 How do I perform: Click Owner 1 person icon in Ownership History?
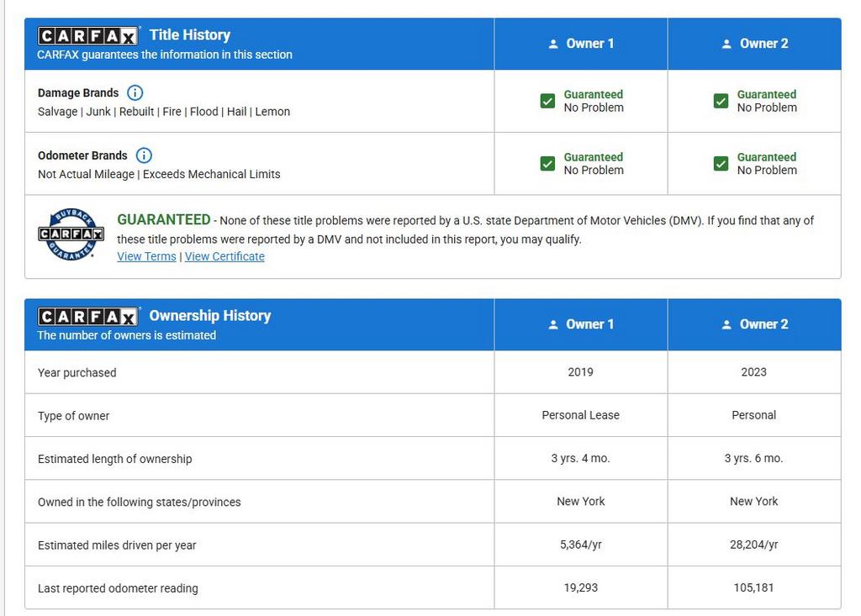coord(553,325)
